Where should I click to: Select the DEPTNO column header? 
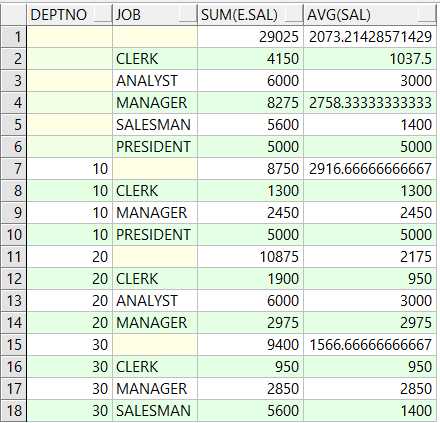69,15
